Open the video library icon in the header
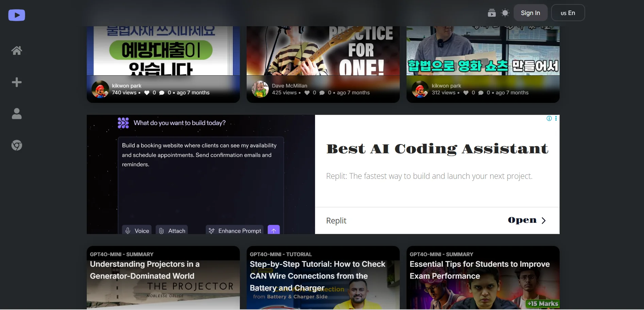This screenshot has width=644, height=310. click(492, 13)
